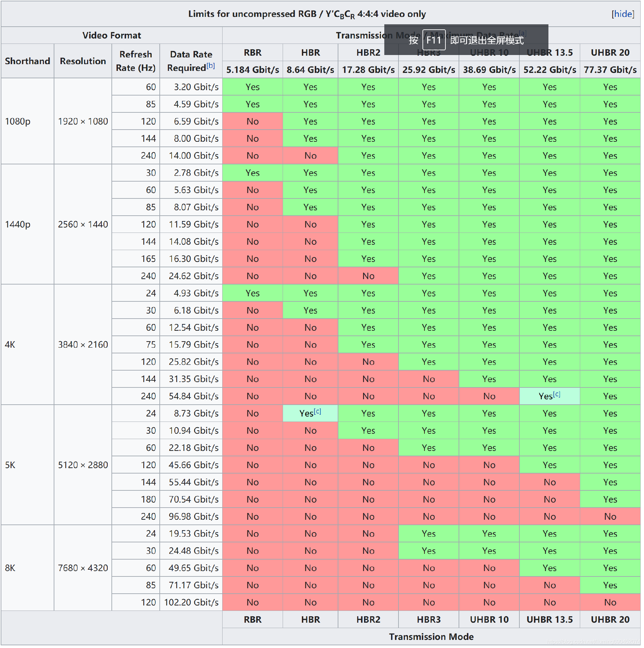
Task: Click the 102.20 Gbit/s cell
Action: point(191,602)
